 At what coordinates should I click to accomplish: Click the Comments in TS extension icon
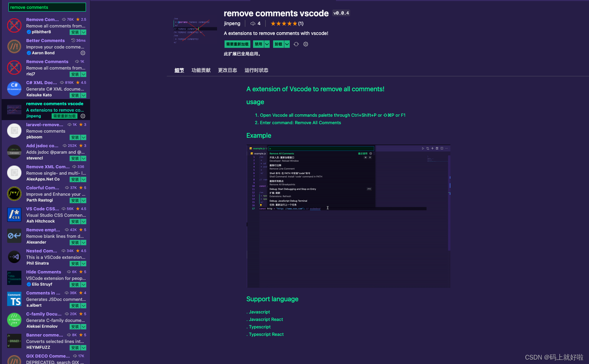pos(14,299)
